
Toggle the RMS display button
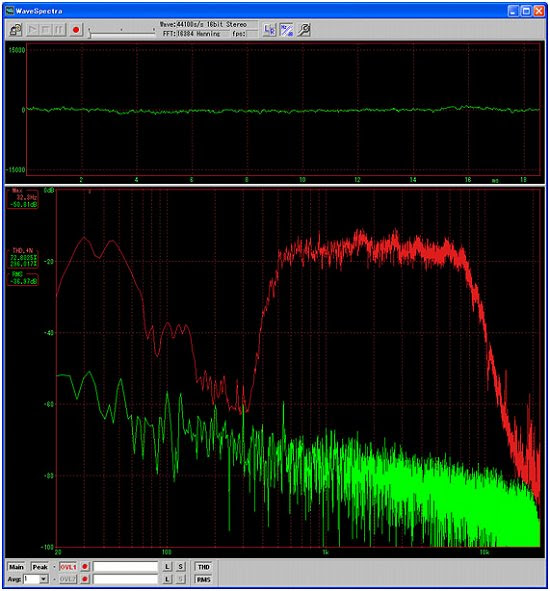pyautogui.click(x=204, y=579)
